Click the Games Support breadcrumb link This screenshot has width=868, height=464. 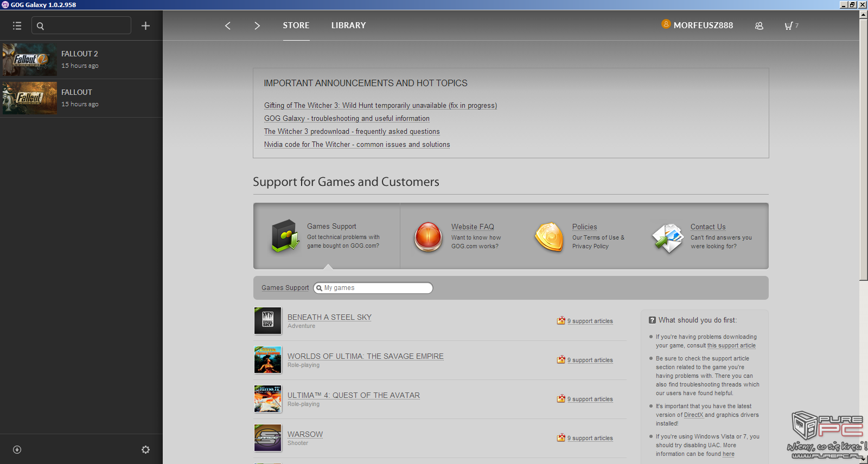click(x=285, y=288)
